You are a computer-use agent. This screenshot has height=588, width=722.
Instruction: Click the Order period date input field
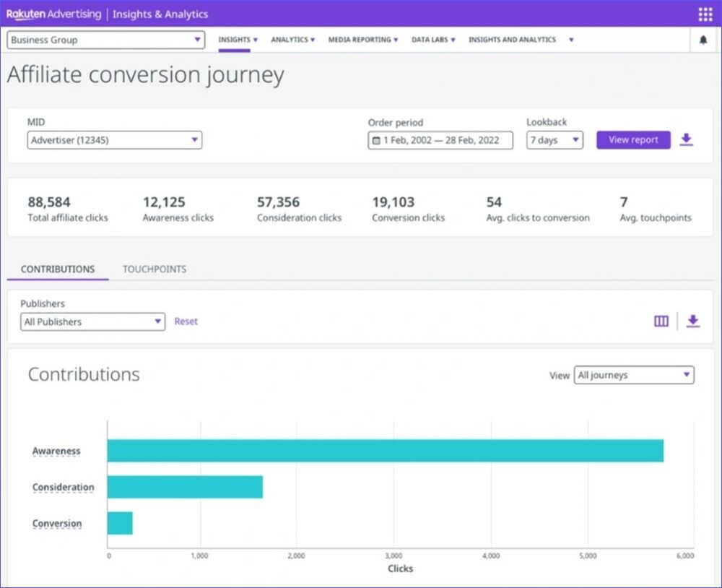pos(440,139)
